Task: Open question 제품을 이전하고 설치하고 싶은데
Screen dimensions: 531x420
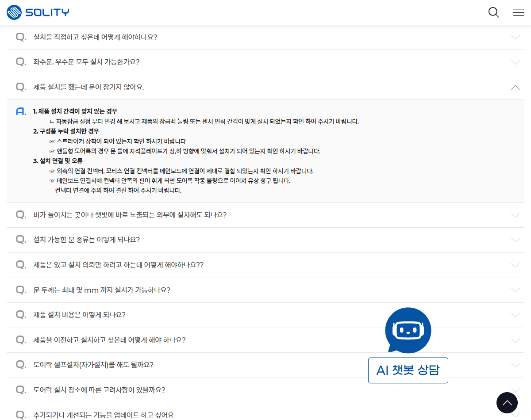Action: (109, 340)
